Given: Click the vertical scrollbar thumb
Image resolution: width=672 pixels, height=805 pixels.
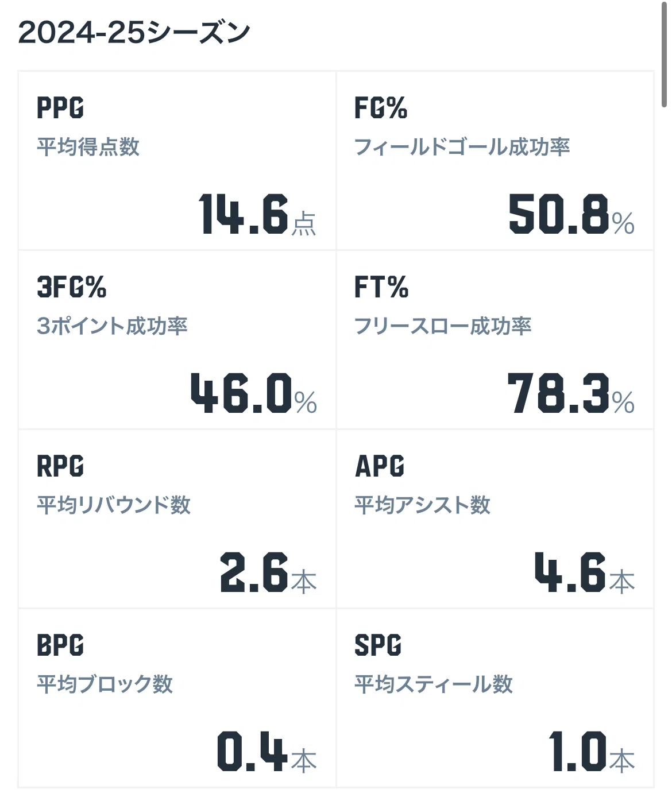Looking at the screenshot, I should pyautogui.click(x=664, y=54).
